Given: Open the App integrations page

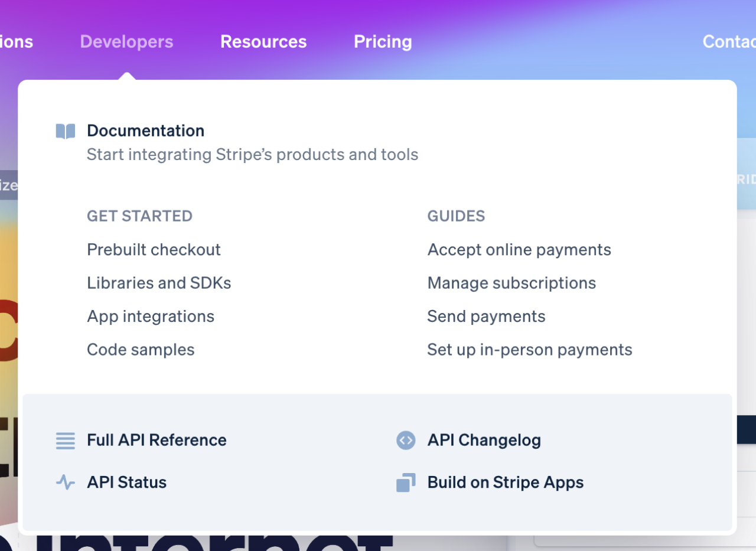Looking at the screenshot, I should point(151,317).
